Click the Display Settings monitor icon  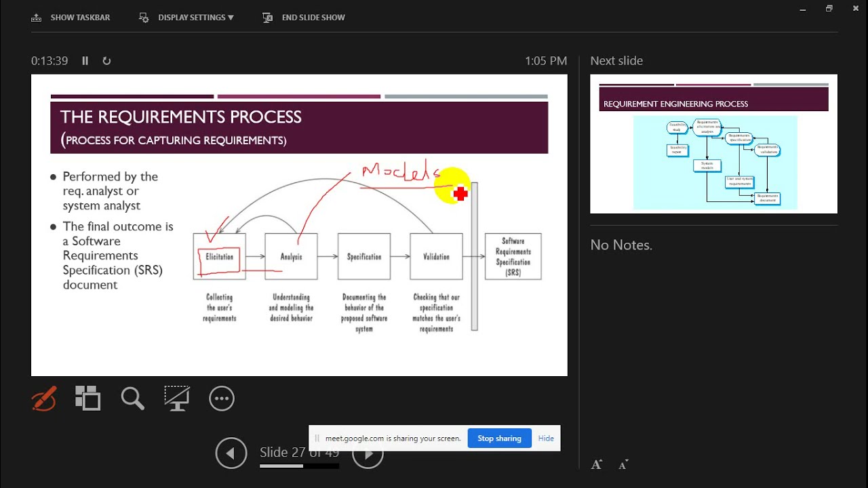coord(144,18)
